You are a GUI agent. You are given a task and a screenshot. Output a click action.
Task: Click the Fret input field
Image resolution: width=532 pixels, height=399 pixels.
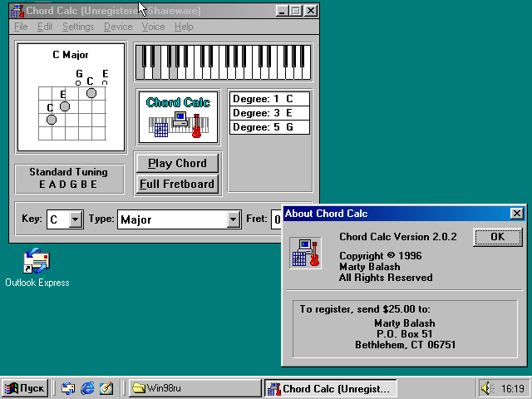pos(276,219)
